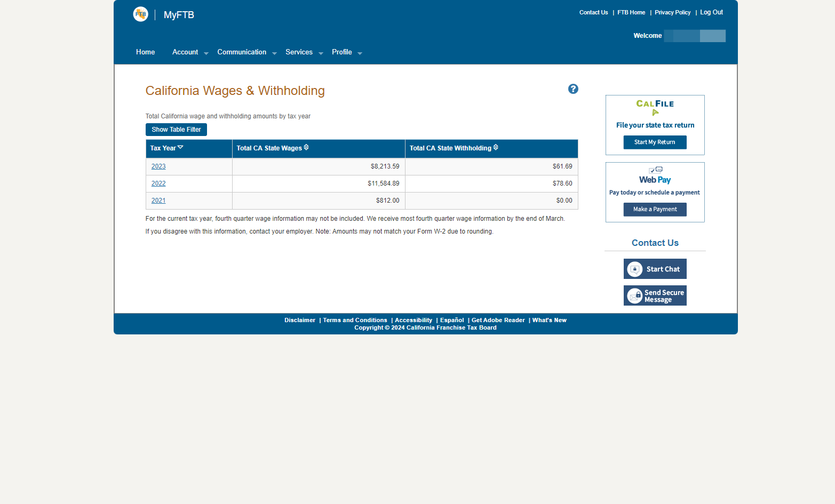The height and width of the screenshot is (504, 835).
Task: Open Privacy Policy link
Action: pyautogui.click(x=672, y=12)
